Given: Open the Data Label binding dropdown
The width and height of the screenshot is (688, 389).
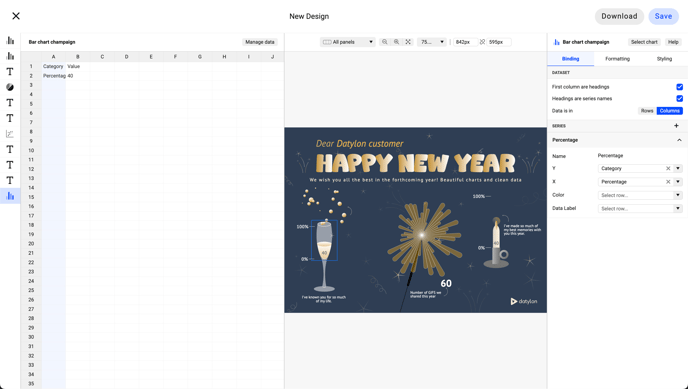Looking at the screenshot, I should [x=640, y=209].
